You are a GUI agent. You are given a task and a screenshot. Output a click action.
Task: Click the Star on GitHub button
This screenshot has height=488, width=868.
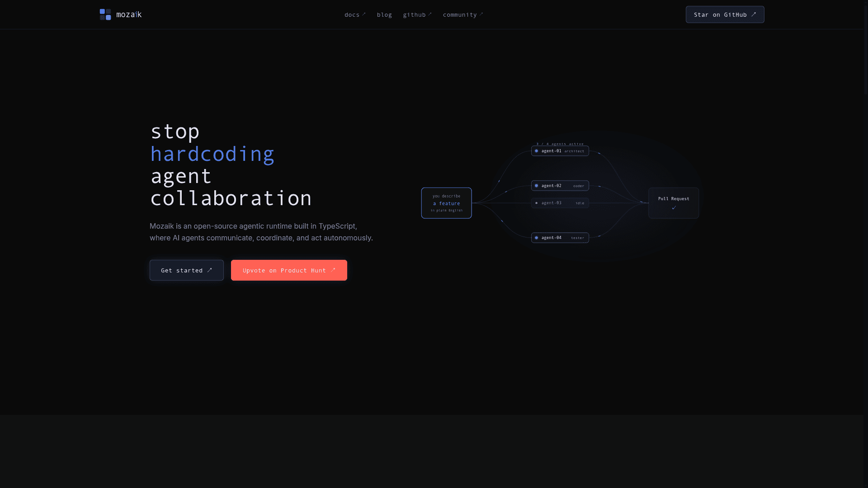(x=725, y=14)
